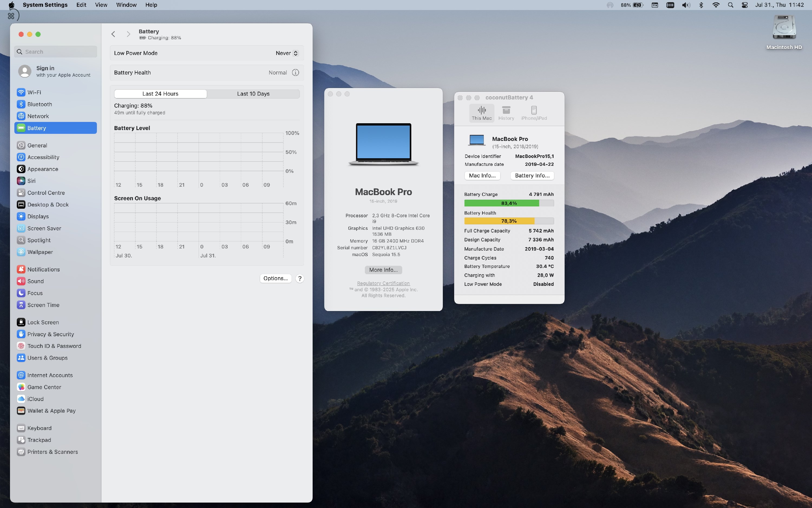Open Printers & Scanners settings

[55, 452]
